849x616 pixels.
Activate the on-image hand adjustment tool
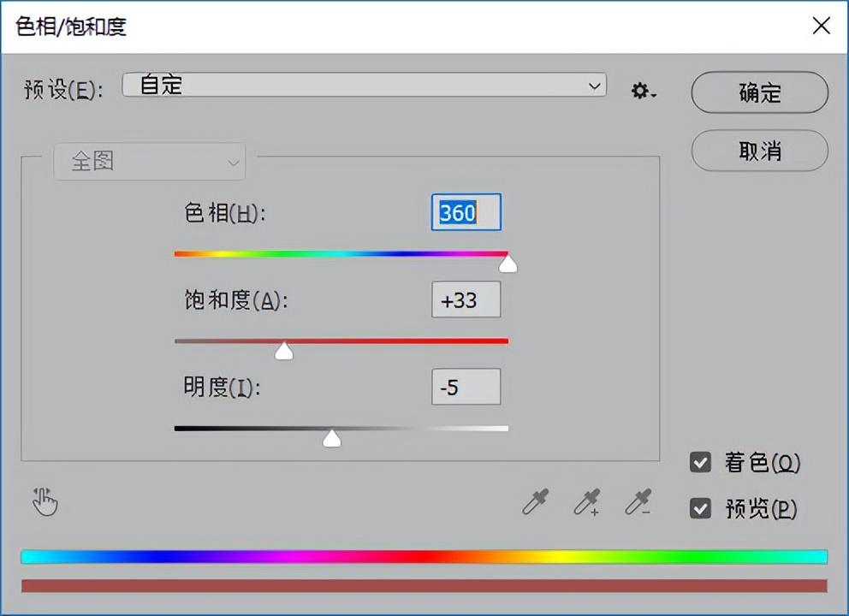click(x=45, y=502)
